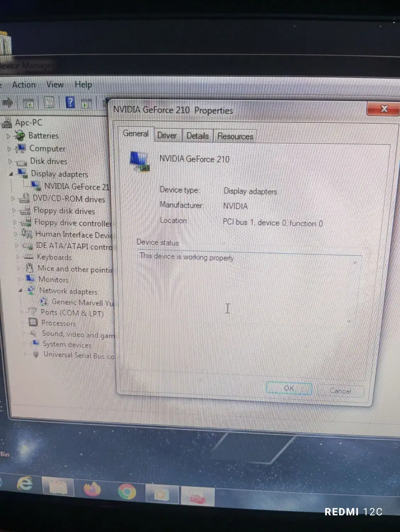
Task: Click the NVIDIA GeForce device icon in tree
Action: pyautogui.click(x=36, y=186)
